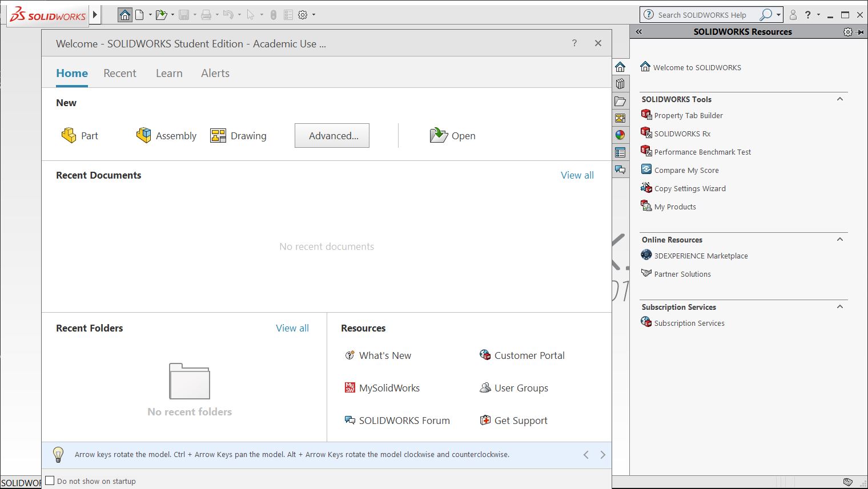Open What's New resource

[377, 355]
